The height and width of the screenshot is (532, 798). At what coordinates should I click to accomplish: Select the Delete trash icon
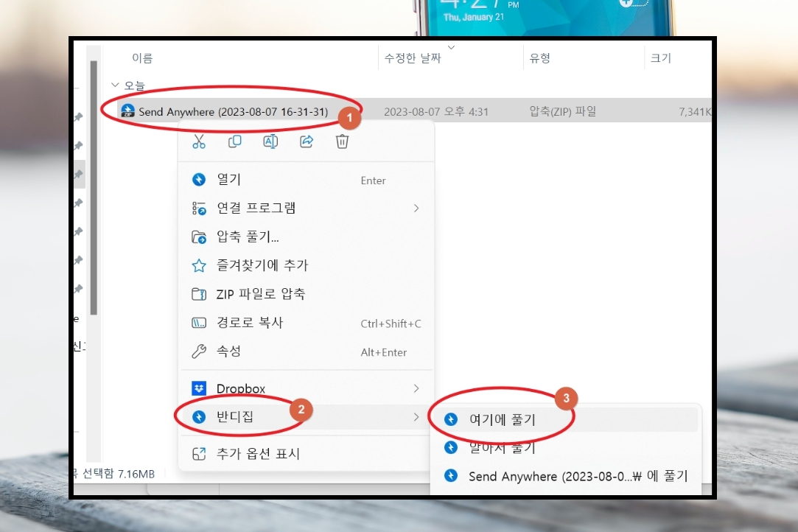pos(342,141)
